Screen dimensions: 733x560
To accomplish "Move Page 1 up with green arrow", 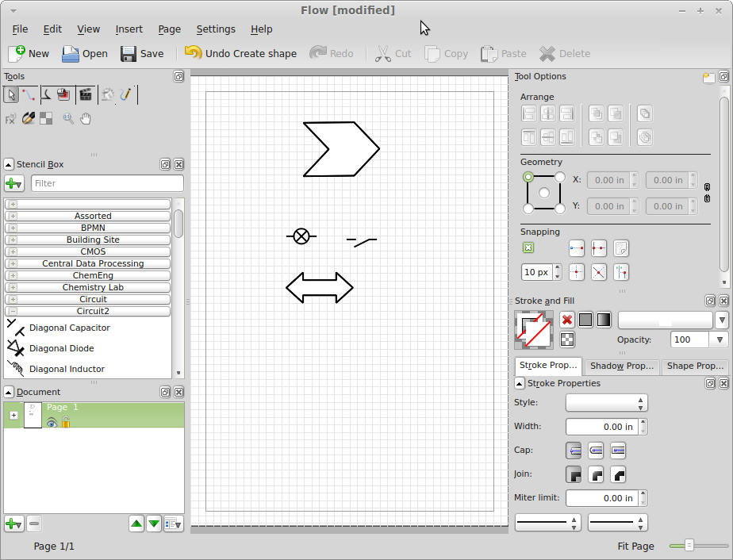I will (136, 524).
